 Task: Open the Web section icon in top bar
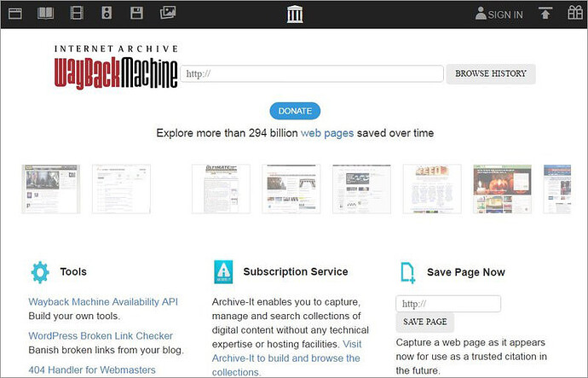(15, 14)
